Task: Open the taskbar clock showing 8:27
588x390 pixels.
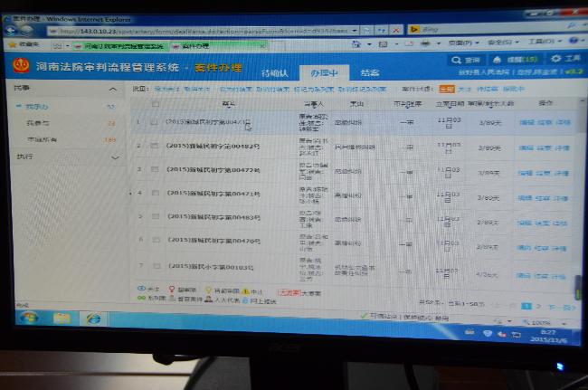Action: 548,337
